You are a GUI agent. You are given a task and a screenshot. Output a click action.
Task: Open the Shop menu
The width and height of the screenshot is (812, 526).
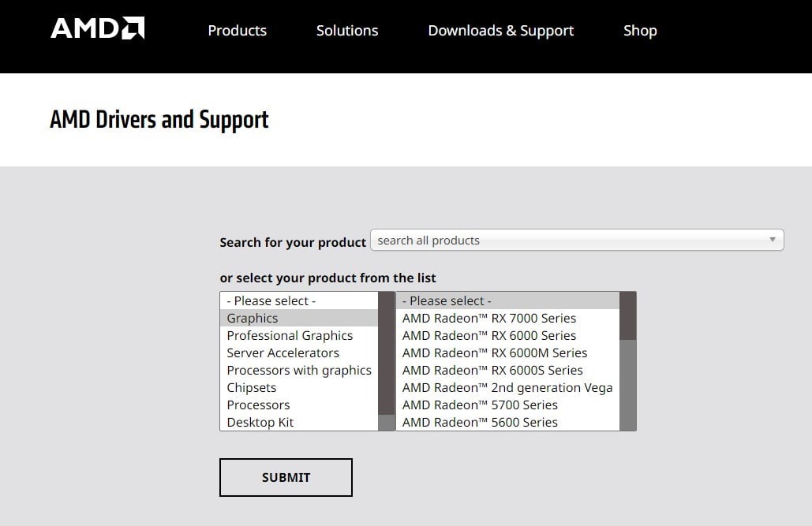pos(640,31)
